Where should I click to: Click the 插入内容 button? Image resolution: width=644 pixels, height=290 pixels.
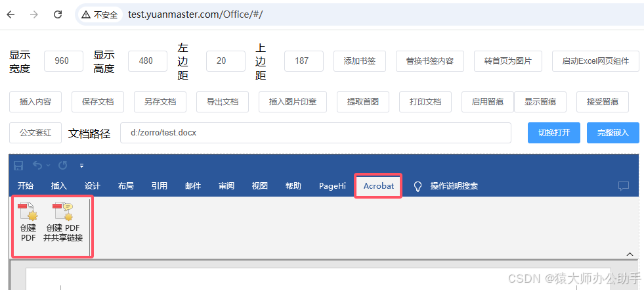(x=35, y=102)
